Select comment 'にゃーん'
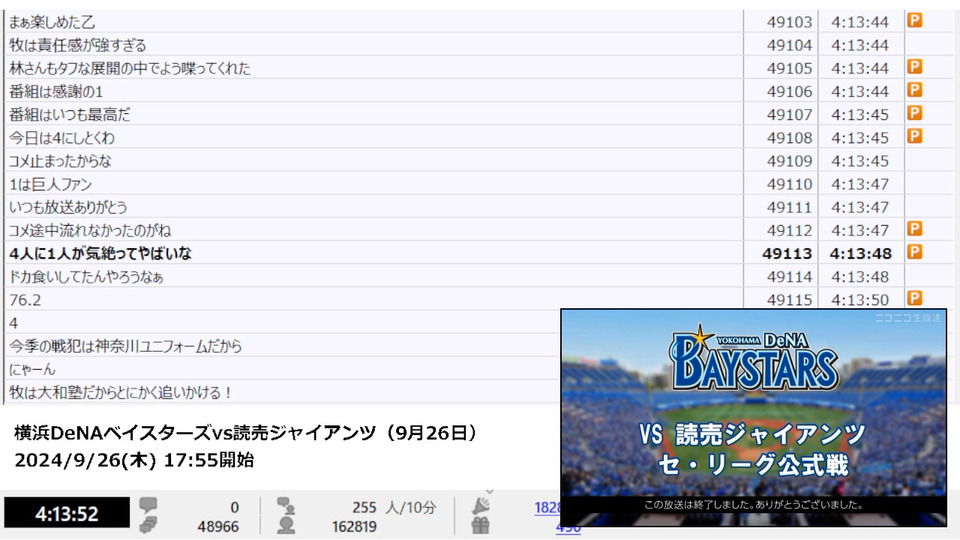Viewport: 960px width, 540px height. pos(32,369)
